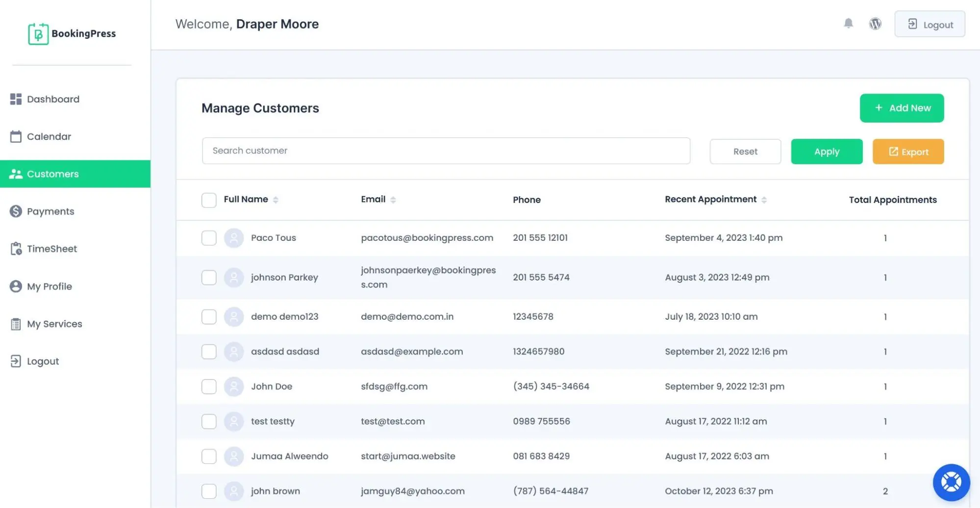Click date September 4, 2023 1:40 pm
980x508 pixels.
click(x=724, y=238)
